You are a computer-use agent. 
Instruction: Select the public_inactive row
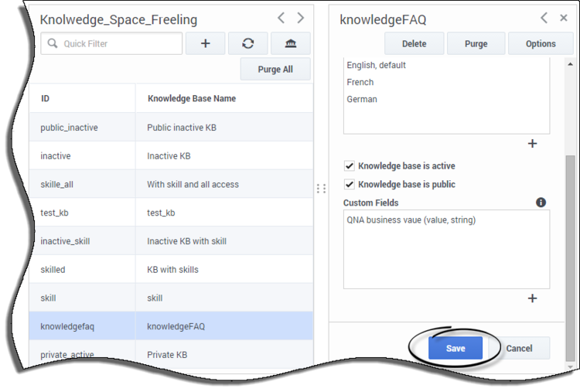tap(171, 128)
